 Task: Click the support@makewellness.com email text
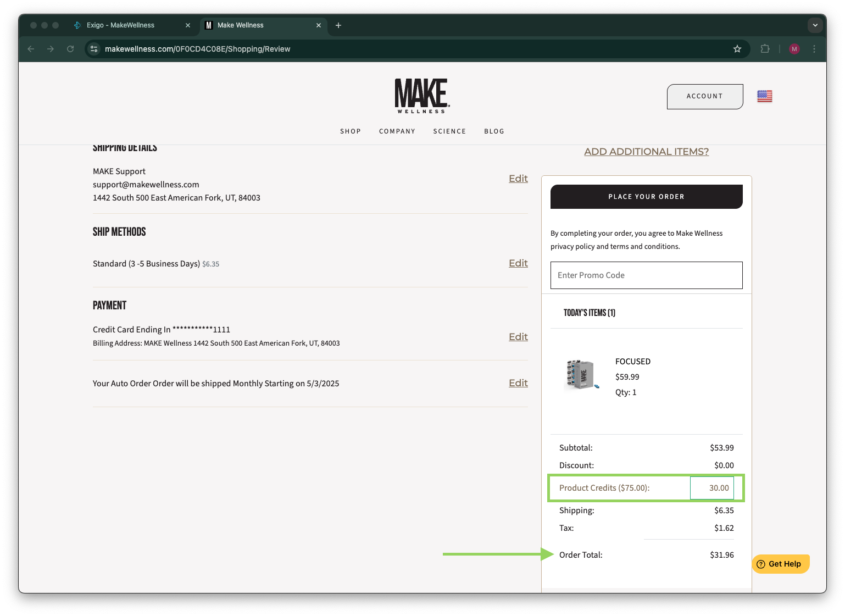[x=146, y=185]
